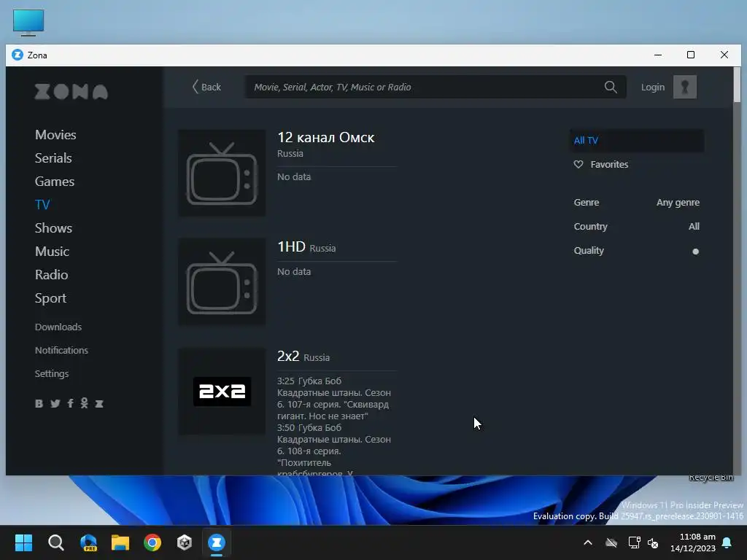Open the 1HD channel TV thumbnail
The image size is (747, 560).
(x=222, y=282)
